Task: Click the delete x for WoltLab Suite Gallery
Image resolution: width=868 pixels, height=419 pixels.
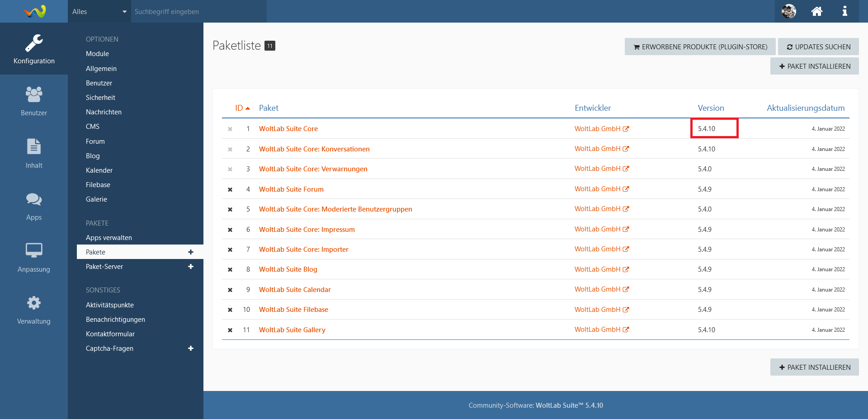Action: point(230,330)
